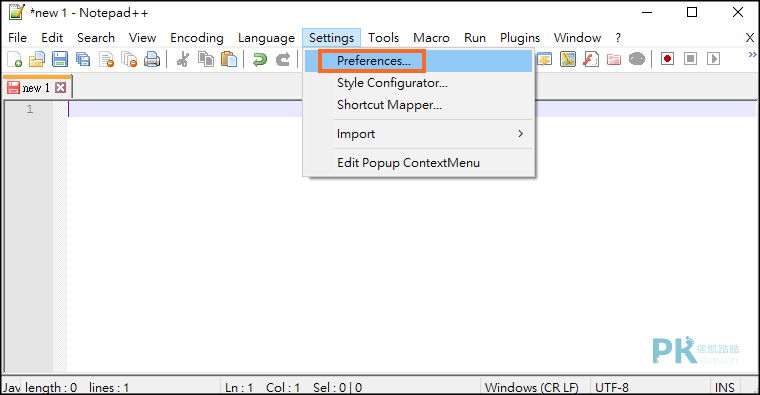Close the new 1 tab
760x395 pixels.
coord(61,88)
